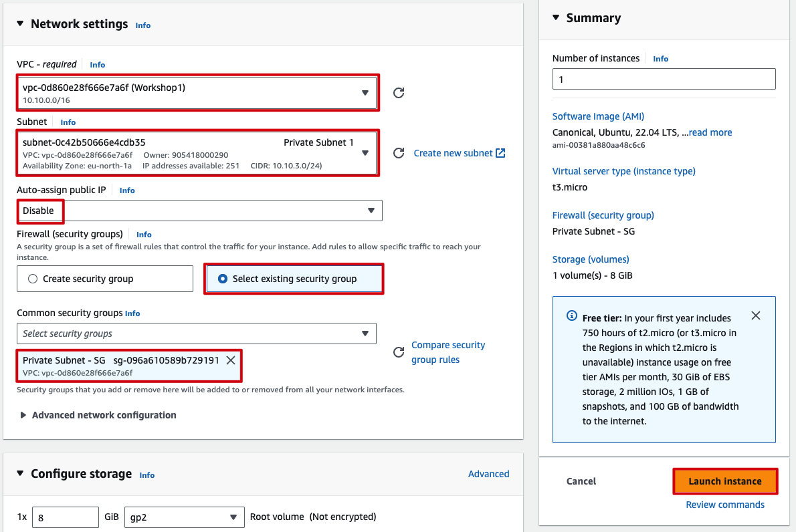The width and height of the screenshot is (796, 532).
Task: Click the Number of instances field
Action: coord(664,79)
